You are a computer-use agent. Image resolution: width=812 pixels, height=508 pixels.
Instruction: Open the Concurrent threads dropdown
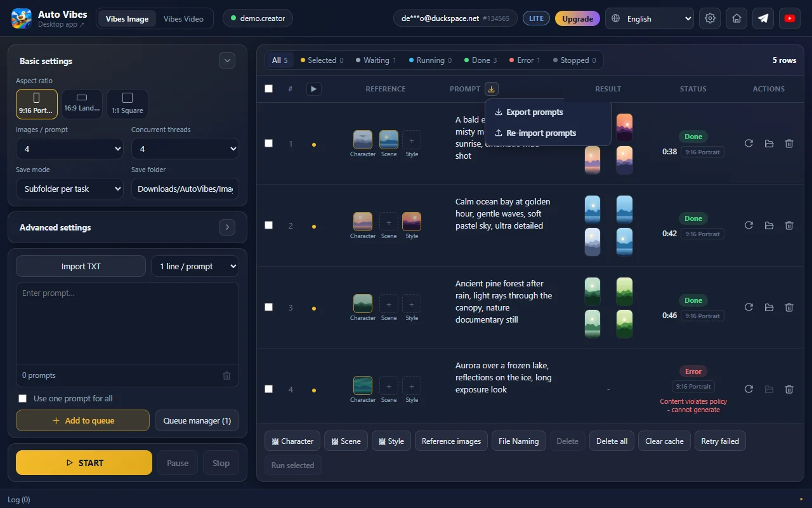tap(185, 149)
